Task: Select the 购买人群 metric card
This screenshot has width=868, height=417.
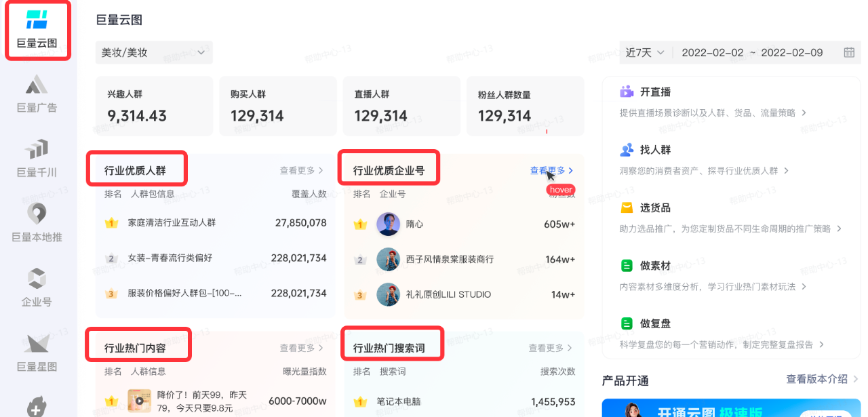Action: pos(278,106)
